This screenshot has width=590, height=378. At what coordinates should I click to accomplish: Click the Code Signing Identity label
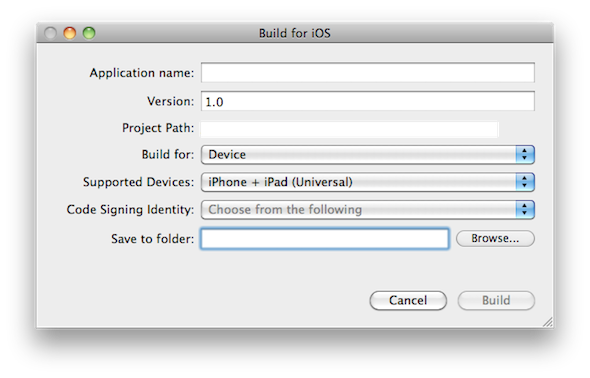click(130, 209)
